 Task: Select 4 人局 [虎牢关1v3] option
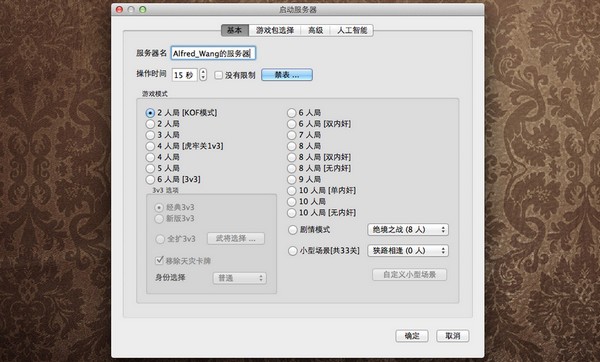tap(150, 146)
